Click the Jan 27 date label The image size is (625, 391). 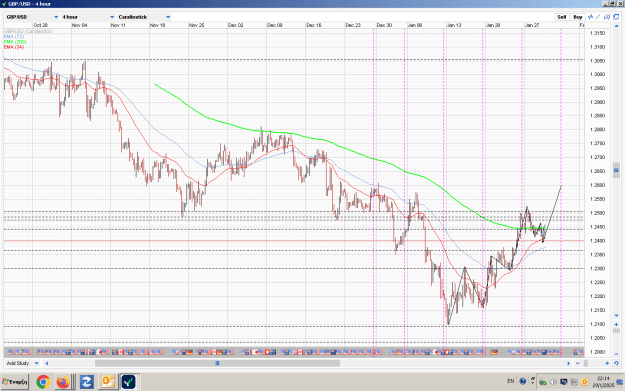532,25
